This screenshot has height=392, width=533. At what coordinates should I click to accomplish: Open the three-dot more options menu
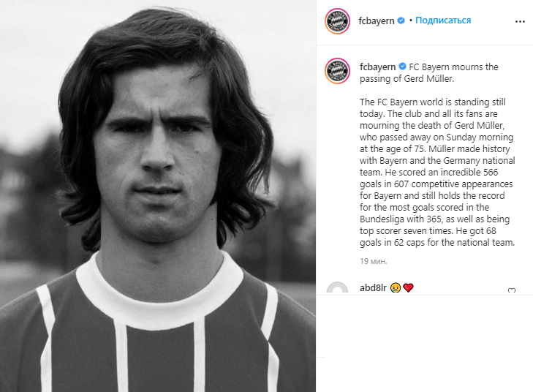point(520,21)
